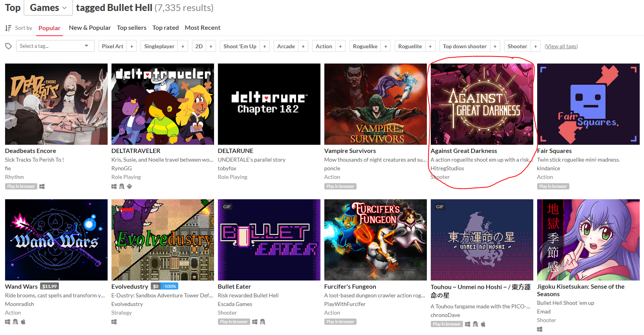Filter by Singleplayer tag
The width and height of the screenshot is (644, 335).
pyautogui.click(x=159, y=46)
